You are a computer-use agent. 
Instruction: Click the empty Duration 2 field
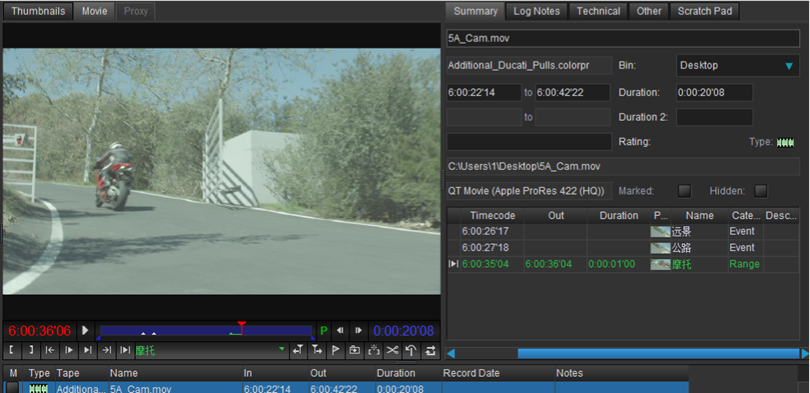point(714,117)
